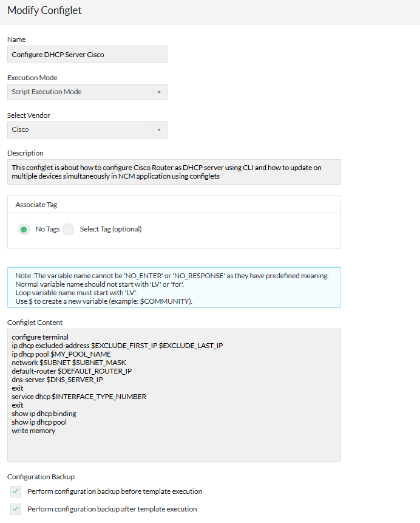Disable configuration backup before execution
This screenshot has width=420, height=523.
[x=15, y=491]
